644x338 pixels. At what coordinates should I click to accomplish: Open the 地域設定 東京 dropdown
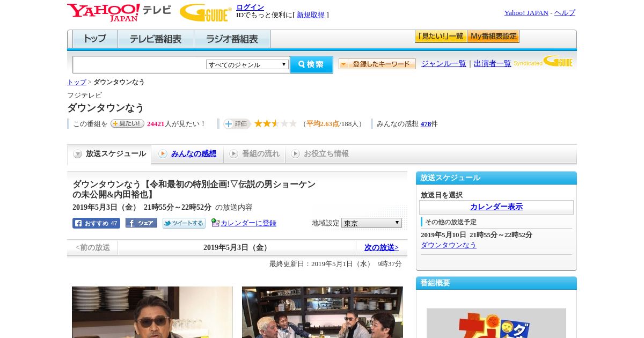[x=371, y=223]
